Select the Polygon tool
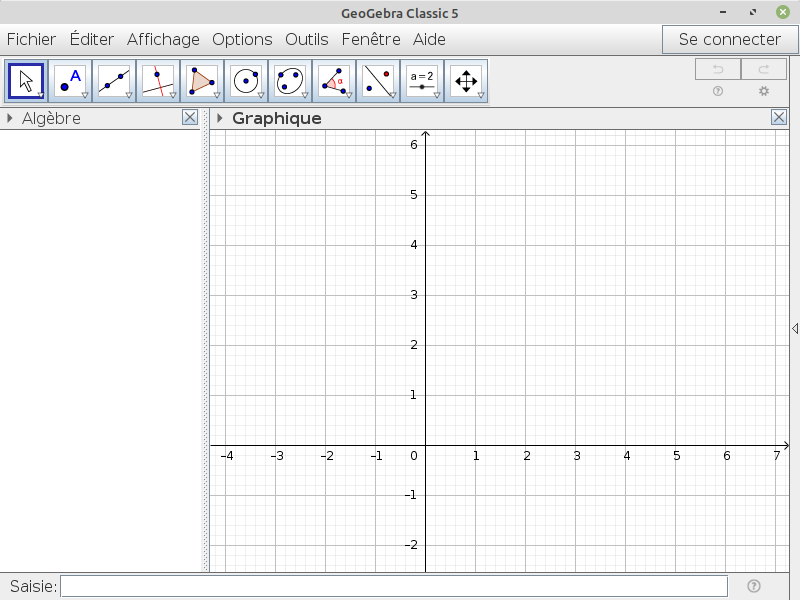This screenshot has width=800, height=600. coord(202,81)
